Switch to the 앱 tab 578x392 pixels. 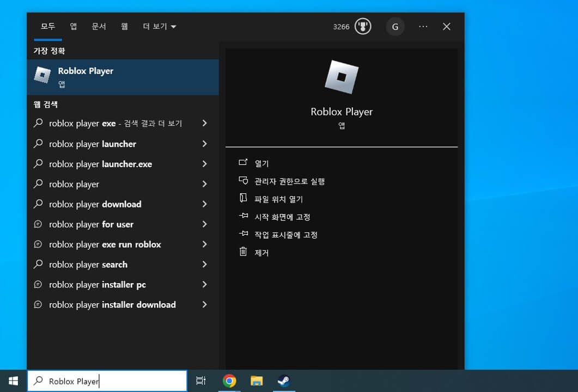click(74, 27)
